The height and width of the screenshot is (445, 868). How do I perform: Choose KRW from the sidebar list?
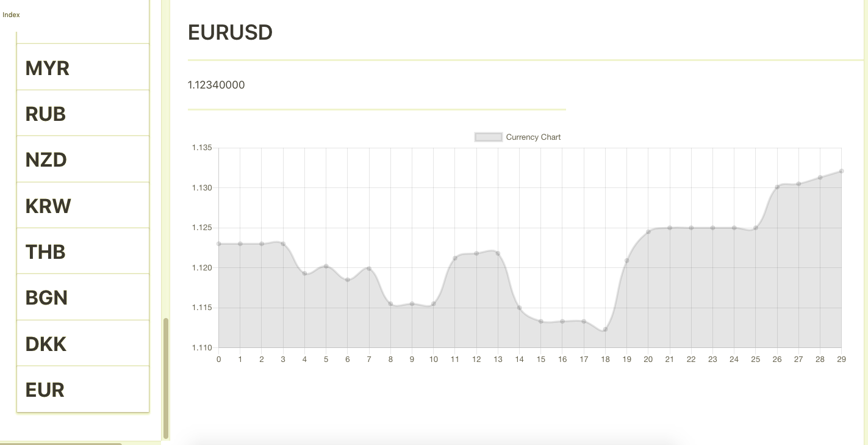48,206
